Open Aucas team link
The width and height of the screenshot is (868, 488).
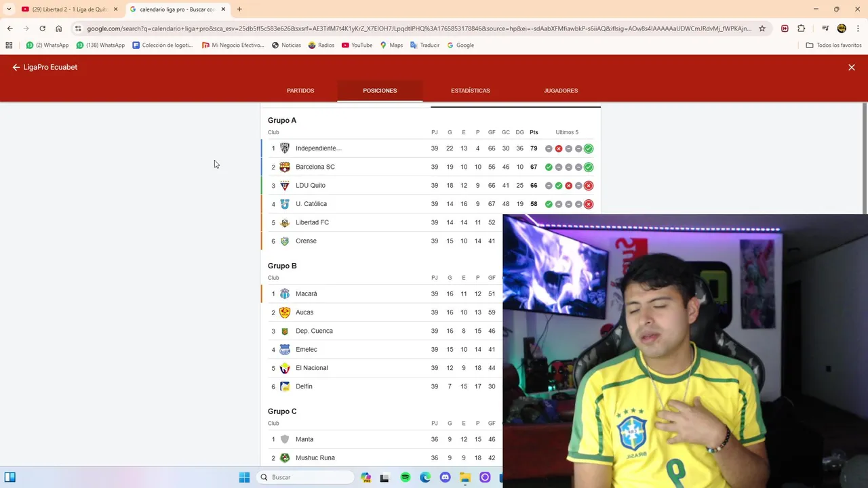pyautogui.click(x=304, y=312)
